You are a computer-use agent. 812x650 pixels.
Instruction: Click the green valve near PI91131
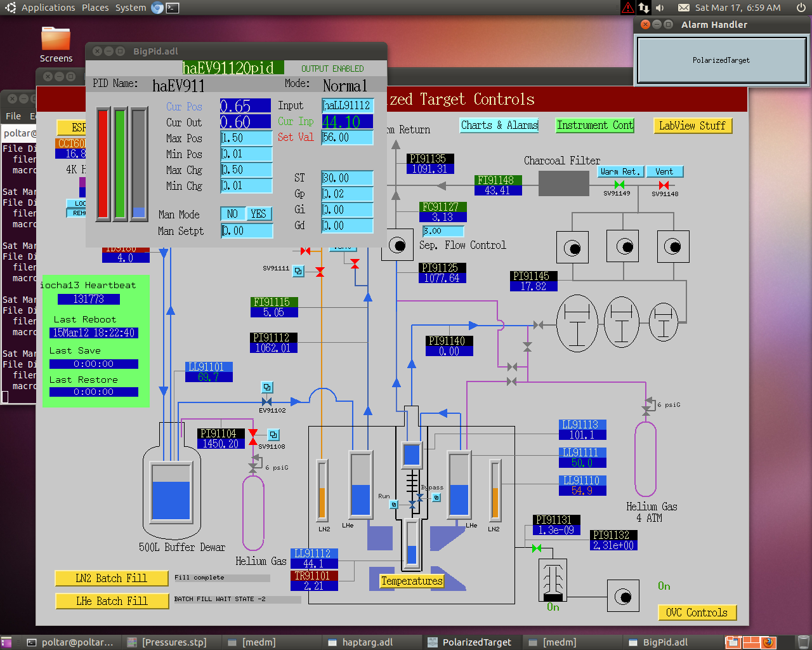[537, 548]
